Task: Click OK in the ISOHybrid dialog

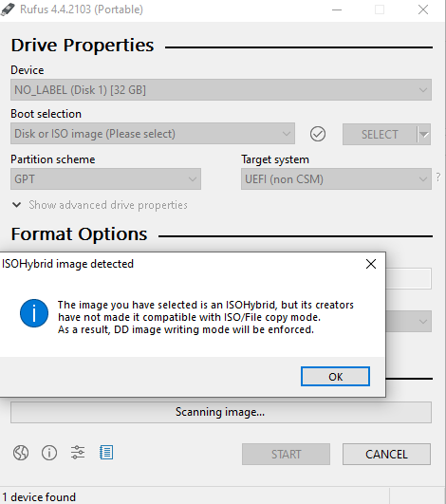Action: coord(335,377)
